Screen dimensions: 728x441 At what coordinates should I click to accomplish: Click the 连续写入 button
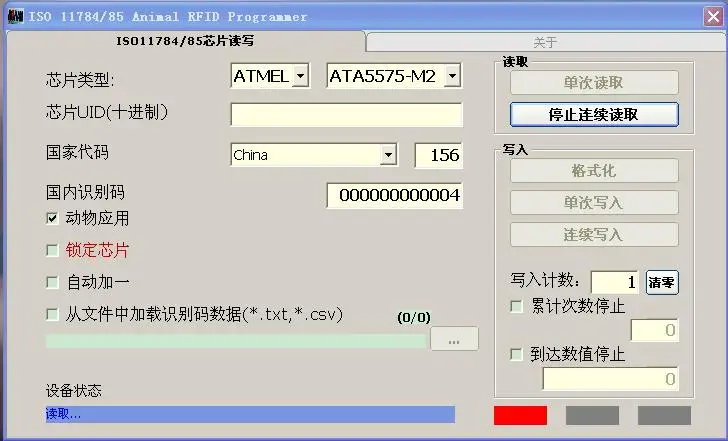point(594,234)
